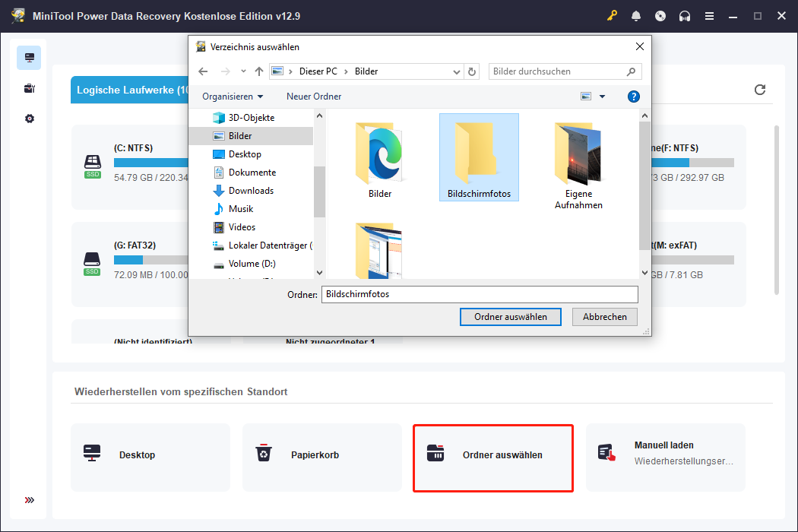Choose Desktop recovery location card
This screenshot has width=798, height=532.
tap(150, 458)
